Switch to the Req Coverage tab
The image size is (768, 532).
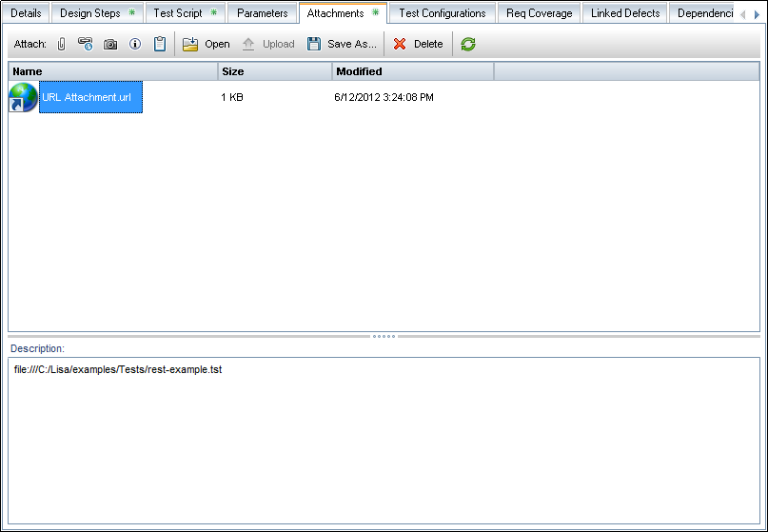(540, 13)
